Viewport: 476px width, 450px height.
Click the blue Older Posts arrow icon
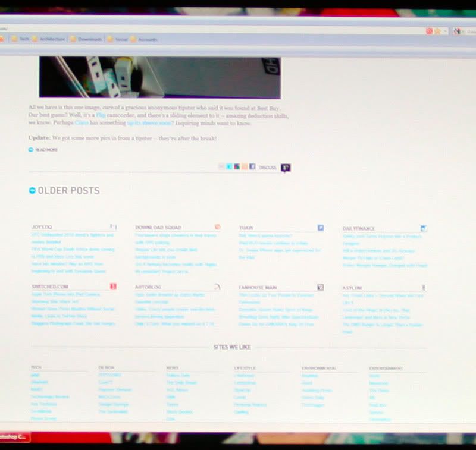(32, 190)
